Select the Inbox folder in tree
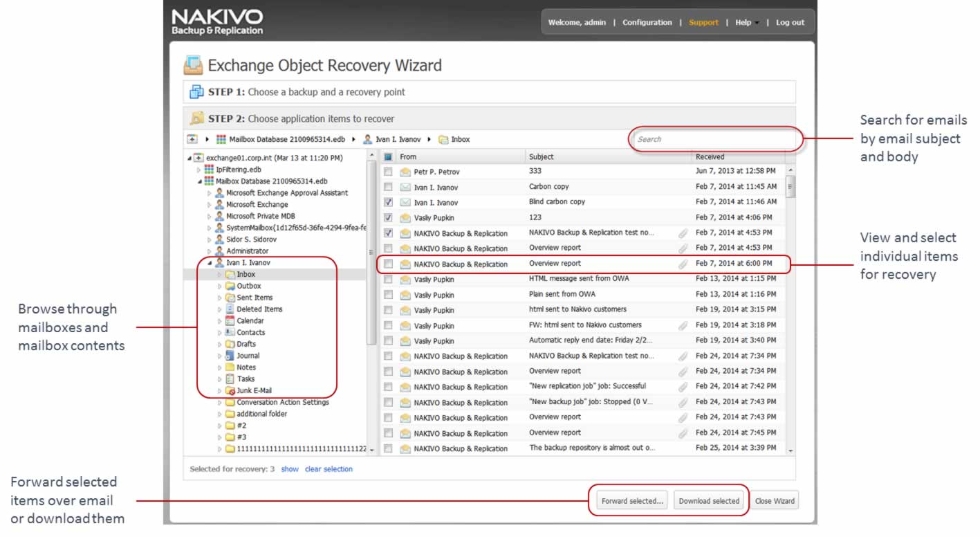Viewport: 980px width, 537px height. coord(246,275)
